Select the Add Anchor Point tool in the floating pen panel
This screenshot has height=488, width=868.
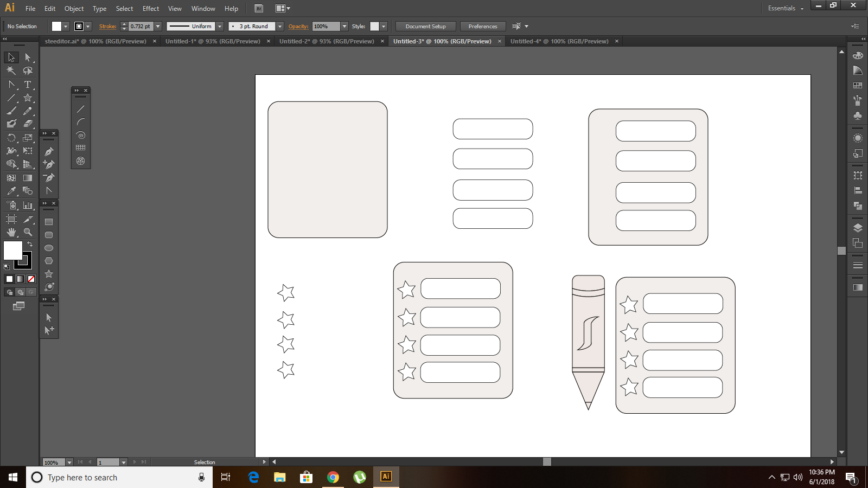point(49,165)
